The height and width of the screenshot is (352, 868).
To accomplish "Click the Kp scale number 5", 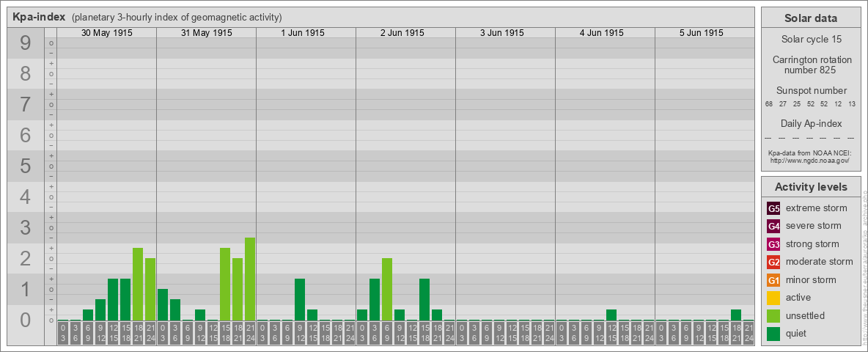I will (26, 166).
